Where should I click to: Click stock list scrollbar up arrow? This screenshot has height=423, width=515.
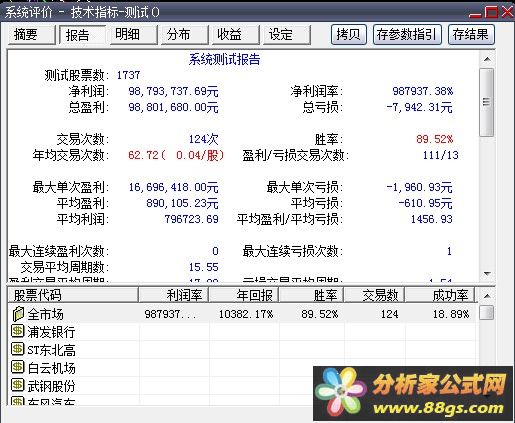click(487, 296)
